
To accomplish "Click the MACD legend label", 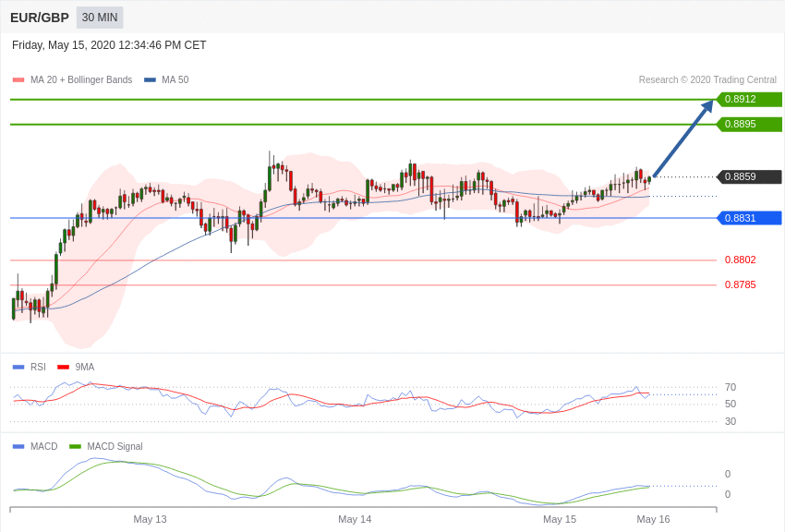I will coord(44,446).
